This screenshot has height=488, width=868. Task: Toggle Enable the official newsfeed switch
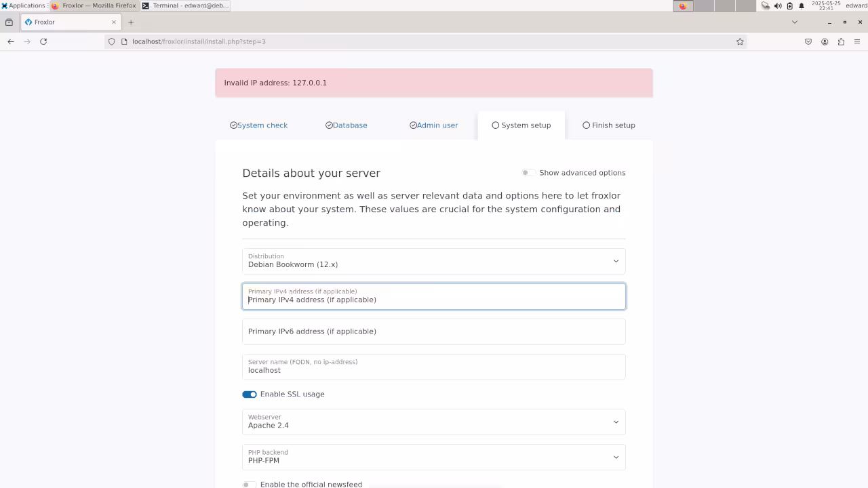tap(250, 485)
